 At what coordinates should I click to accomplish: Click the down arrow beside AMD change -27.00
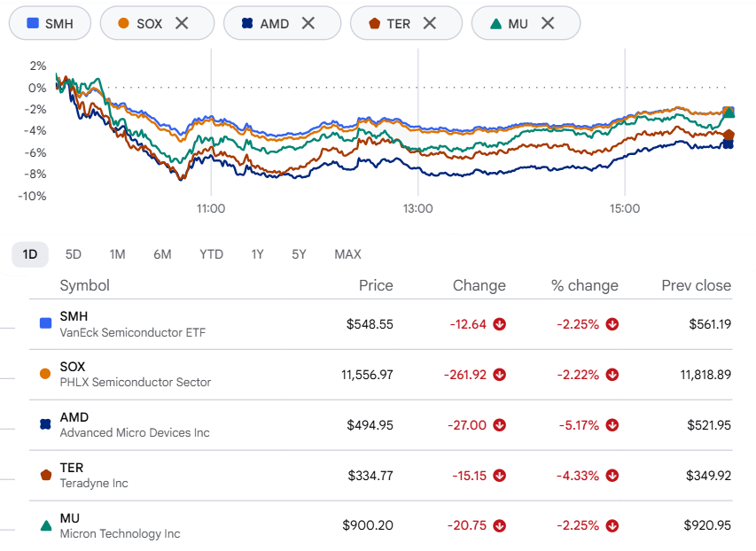coord(500,425)
